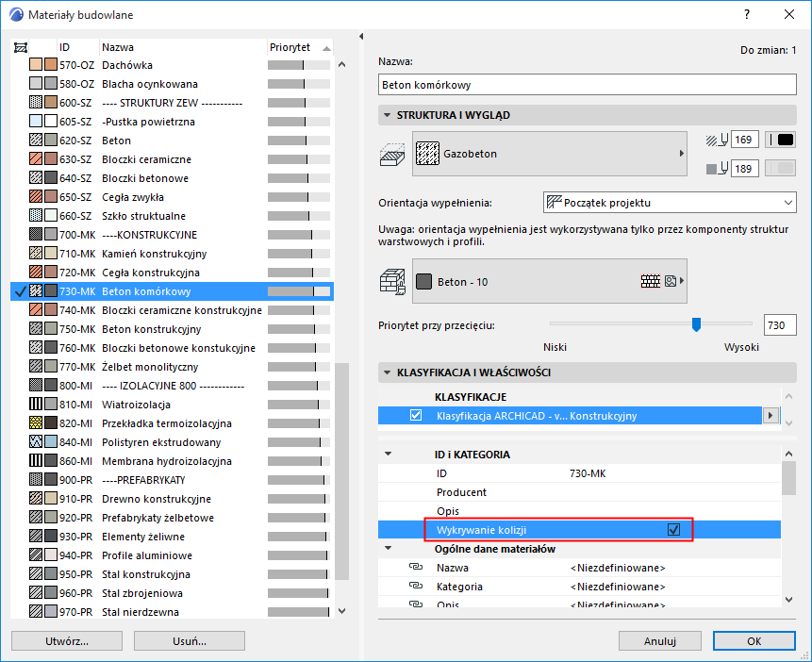
Task: Click the hatch icon of Membrana hydroizolacyjna
Action: tap(36, 460)
